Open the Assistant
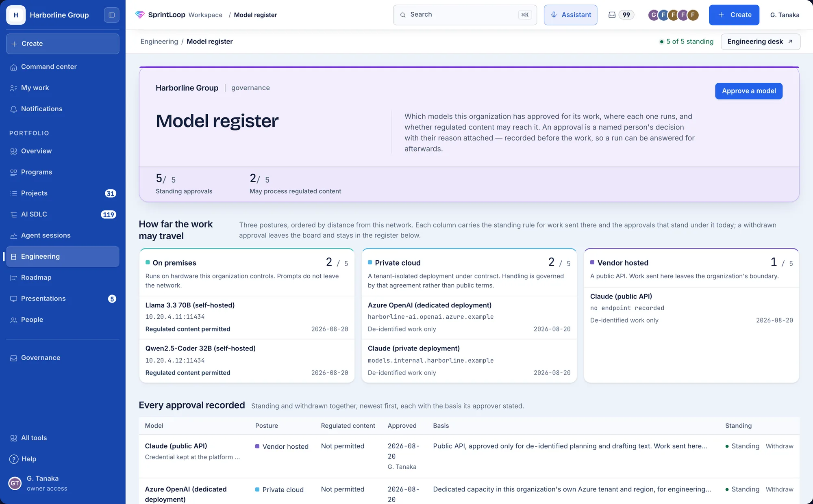Viewport: 813px width, 504px height. pos(570,15)
